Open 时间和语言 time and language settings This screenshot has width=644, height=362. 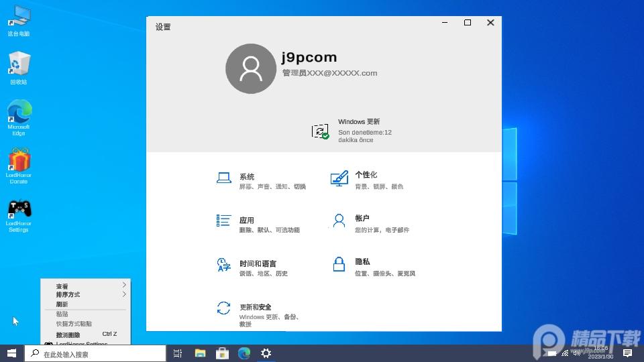pos(258,264)
